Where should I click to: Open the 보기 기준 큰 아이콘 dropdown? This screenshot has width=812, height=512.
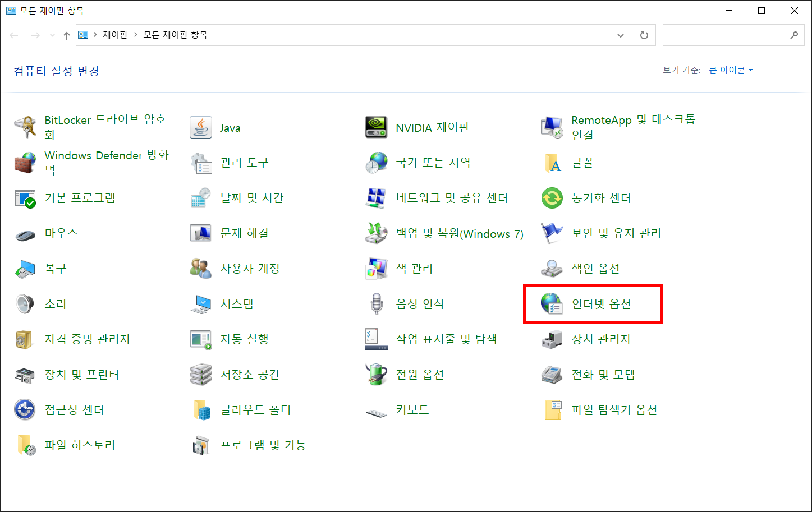[731, 70]
